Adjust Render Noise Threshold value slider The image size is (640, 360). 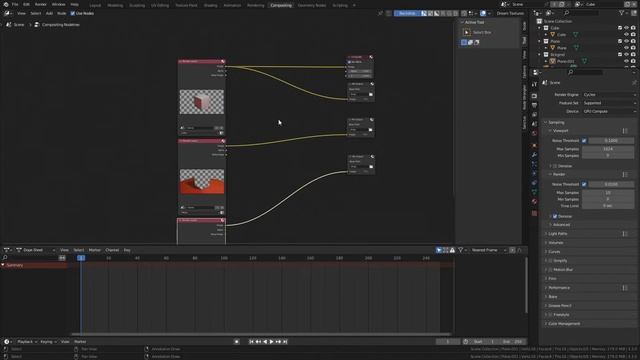[611, 184]
